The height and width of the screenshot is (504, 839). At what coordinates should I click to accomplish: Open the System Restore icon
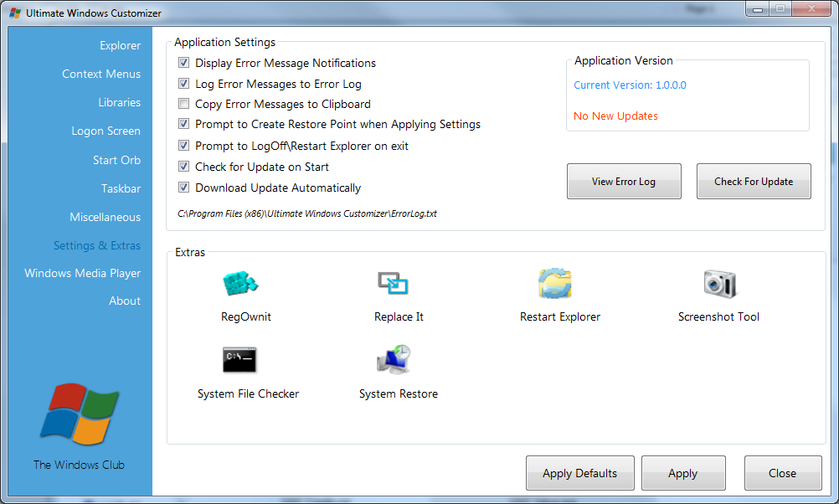coord(394,359)
